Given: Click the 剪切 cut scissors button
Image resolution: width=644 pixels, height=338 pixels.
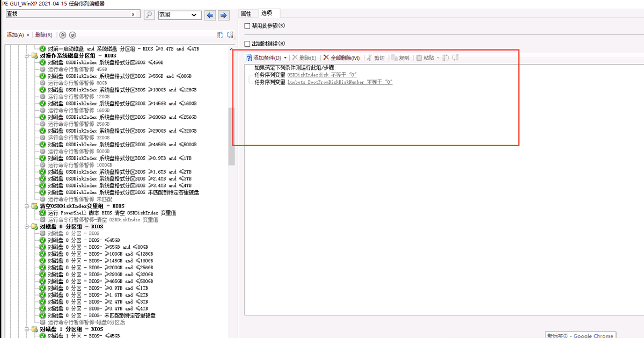Looking at the screenshot, I should click(x=375, y=57).
